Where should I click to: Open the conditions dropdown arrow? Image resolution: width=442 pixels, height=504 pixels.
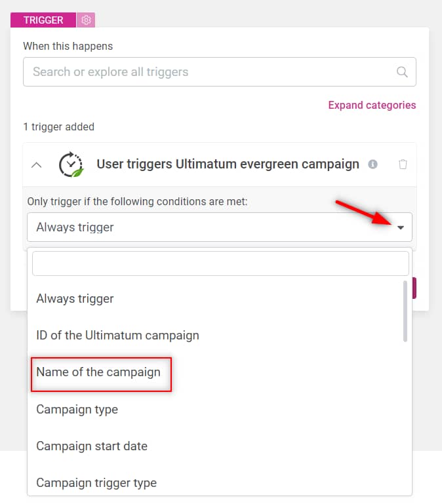click(400, 228)
